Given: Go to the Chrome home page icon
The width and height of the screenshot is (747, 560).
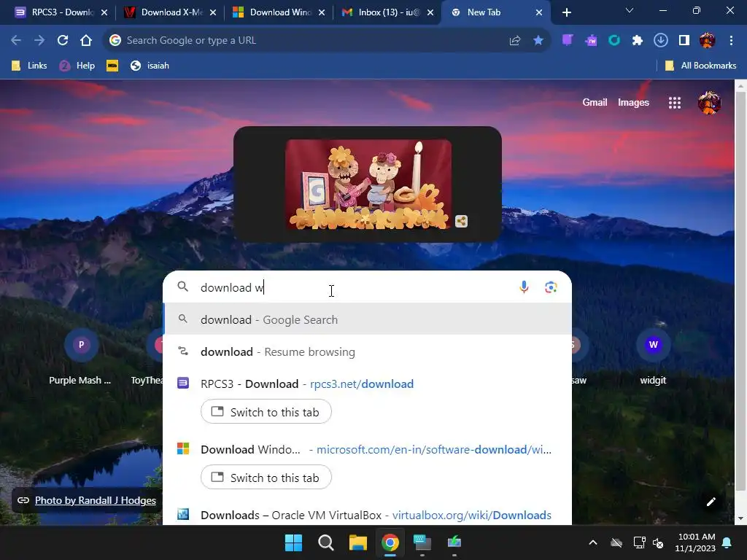Looking at the screenshot, I should click(x=86, y=41).
